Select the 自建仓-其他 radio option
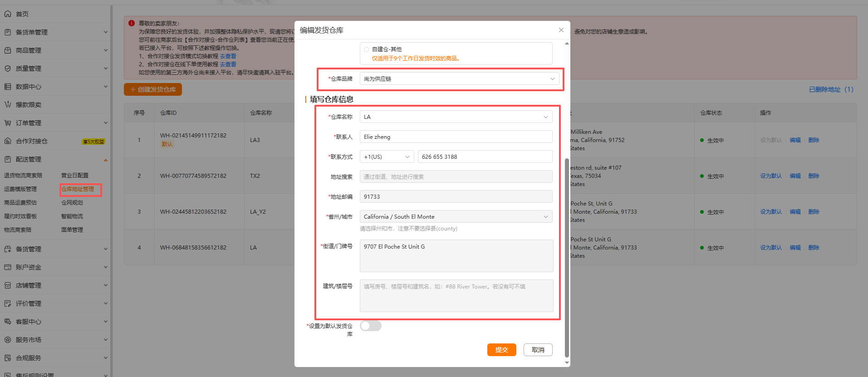868x377 pixels. (367, 49)
